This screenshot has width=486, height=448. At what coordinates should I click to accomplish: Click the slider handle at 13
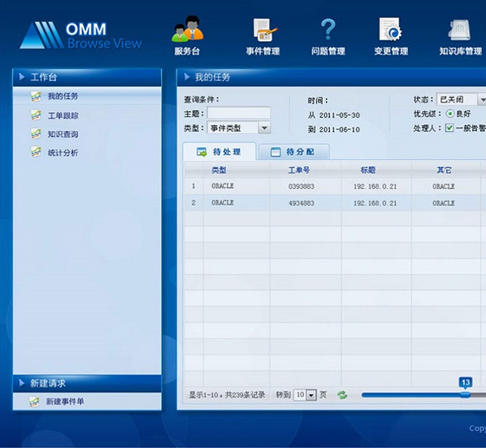[x=465, y=393]
